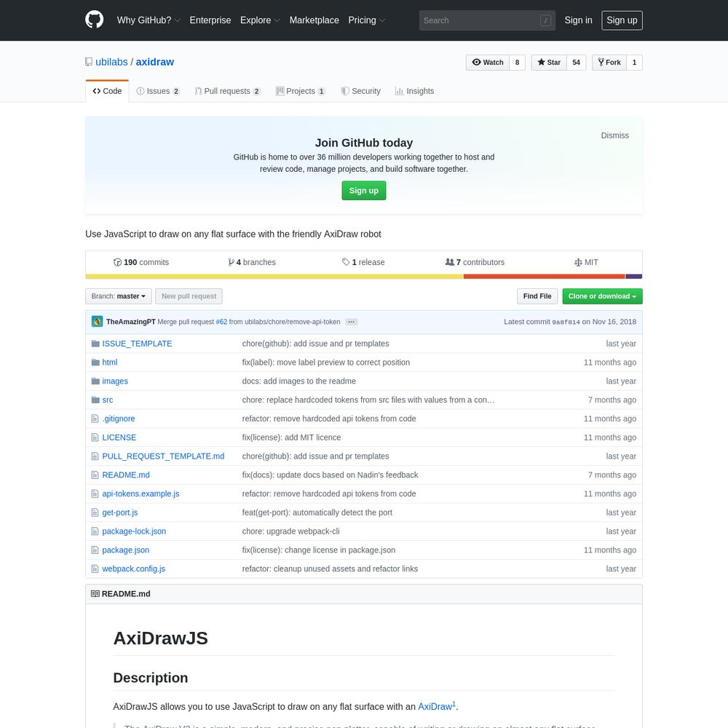The width and height of the screenshot is (728, 728).
Task: Switch to the Insights tab
Action: pos(415,91)
